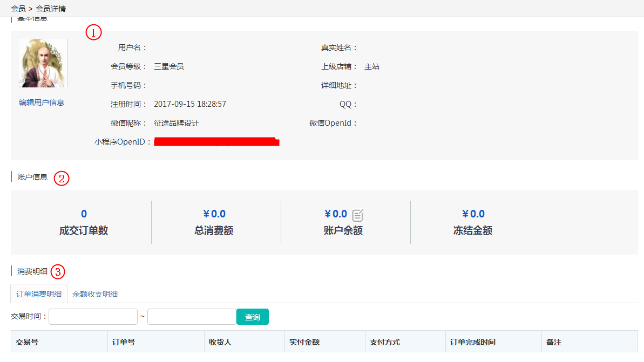This screenshot has height=362, width=644.
Task: Click the 支付方式 column header
Action: click(385, 342)
